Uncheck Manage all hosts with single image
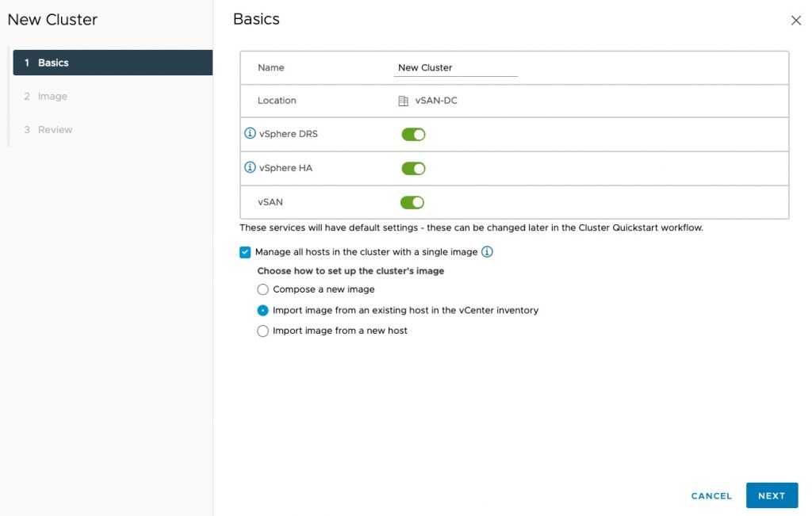The width and height of the screenshot is (812, 516). (x=245, y=253)
